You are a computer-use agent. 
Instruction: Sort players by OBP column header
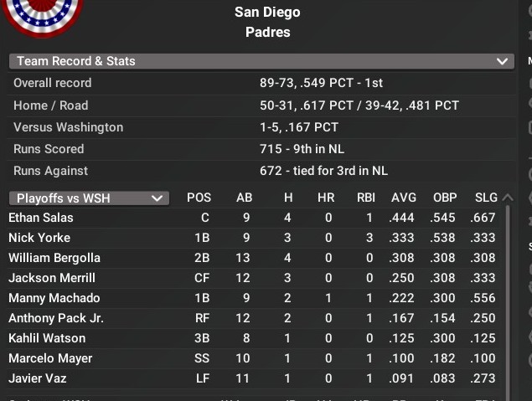tap(445, 198)
